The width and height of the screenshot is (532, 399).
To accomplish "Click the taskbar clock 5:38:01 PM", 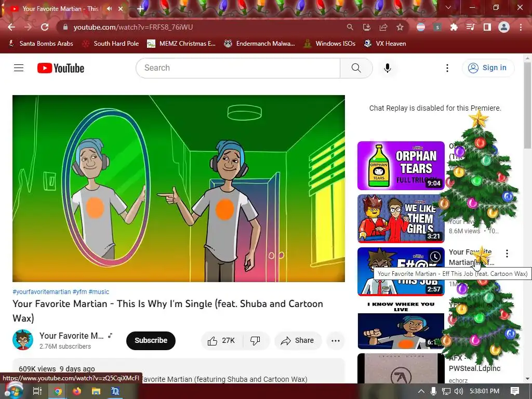I will point(484,391).
